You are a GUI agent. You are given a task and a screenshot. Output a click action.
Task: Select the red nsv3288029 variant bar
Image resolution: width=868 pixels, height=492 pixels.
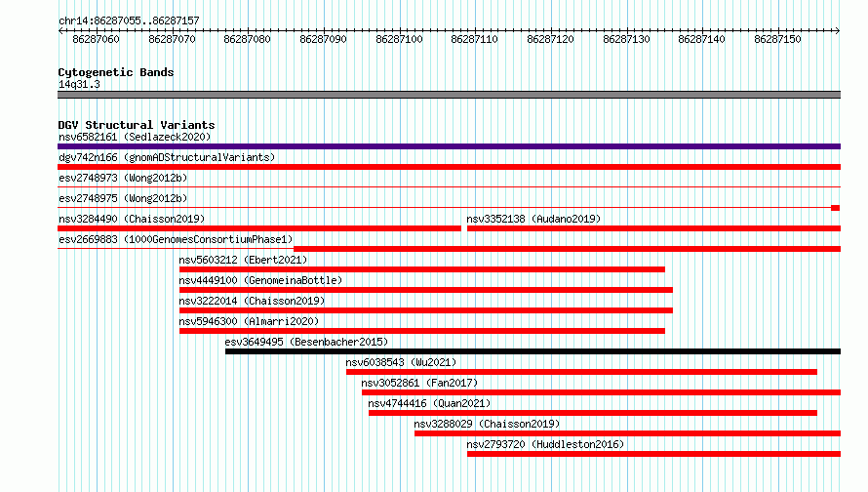pyautogui.click(x=628, y=433)
